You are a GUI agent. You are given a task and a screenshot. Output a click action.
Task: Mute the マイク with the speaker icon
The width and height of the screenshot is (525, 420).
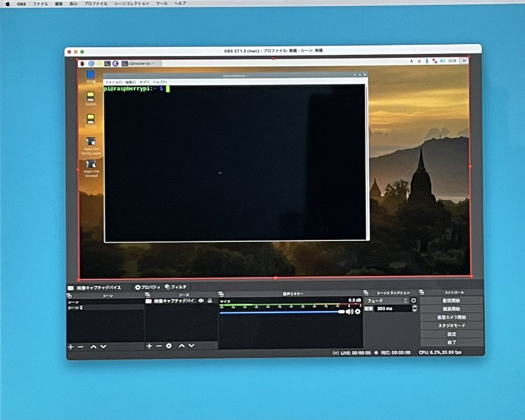click(350, 312)
